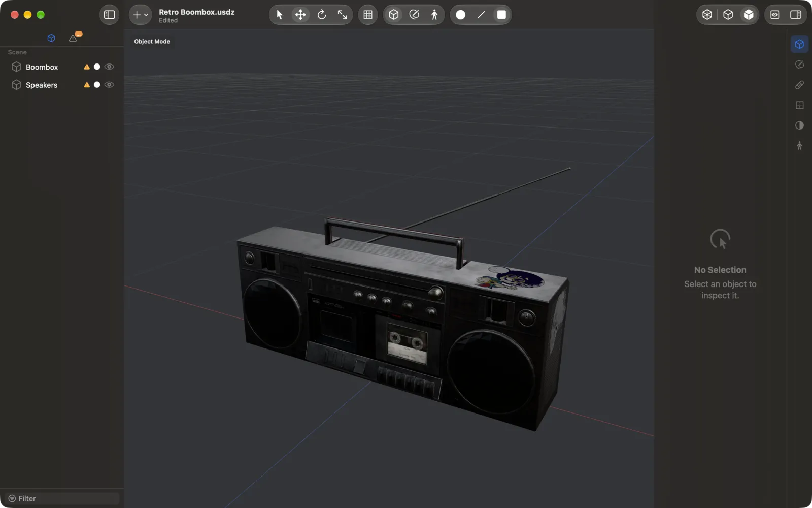Screen dimensions: 812x508
Task: Open the physics gauge inspector tab
Action: tap(799, 65)
